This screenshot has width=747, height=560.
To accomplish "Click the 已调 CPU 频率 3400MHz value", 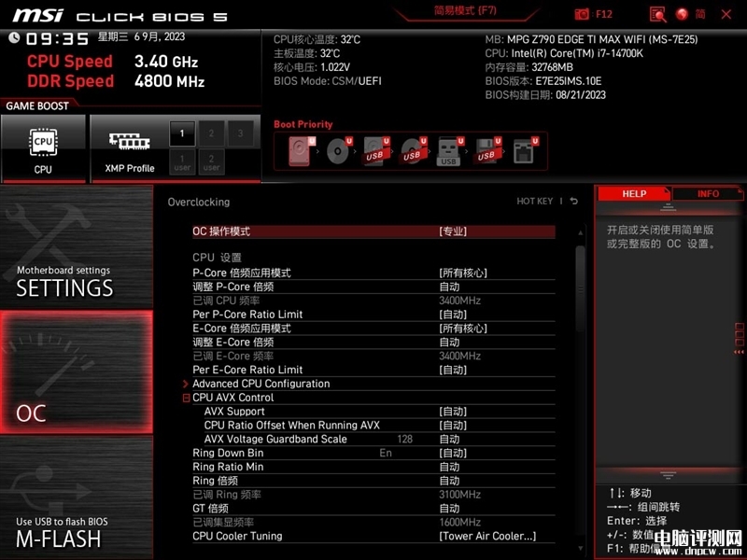I will (x=459, y=301).
